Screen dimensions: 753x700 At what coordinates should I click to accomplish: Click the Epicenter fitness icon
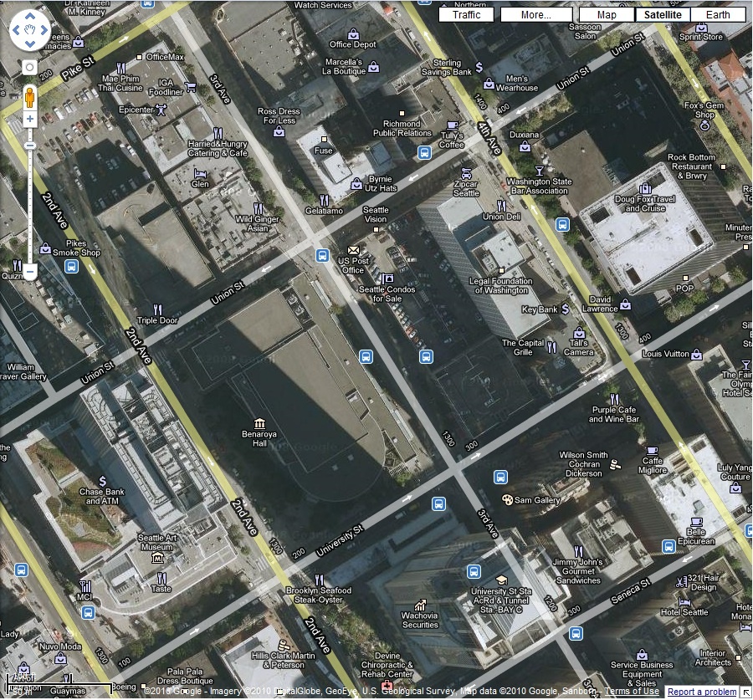click(x=161, y=110)
